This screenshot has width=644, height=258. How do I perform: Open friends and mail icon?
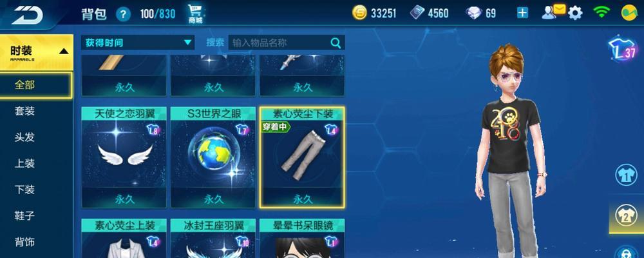pyautogui.click(x=553, y=12)
